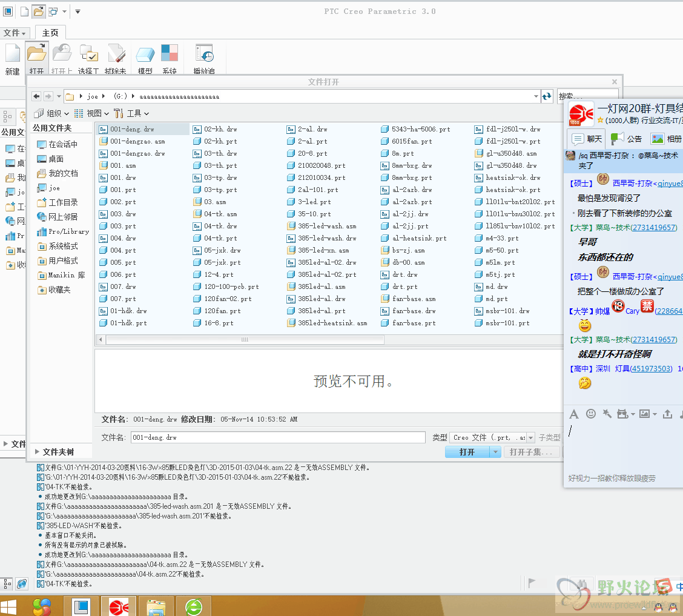Switch to the 相册 tab in chat window

[x=666, y=139]
